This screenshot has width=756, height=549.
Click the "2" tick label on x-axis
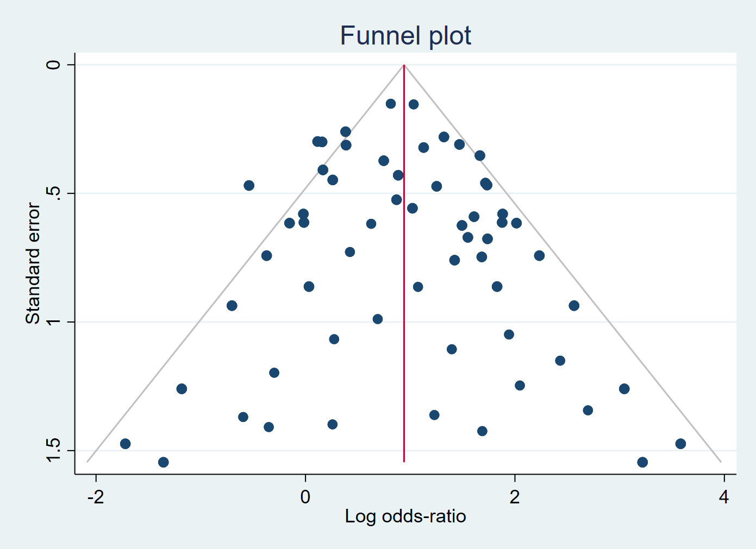pyautogui.click(x=514, y=497)
